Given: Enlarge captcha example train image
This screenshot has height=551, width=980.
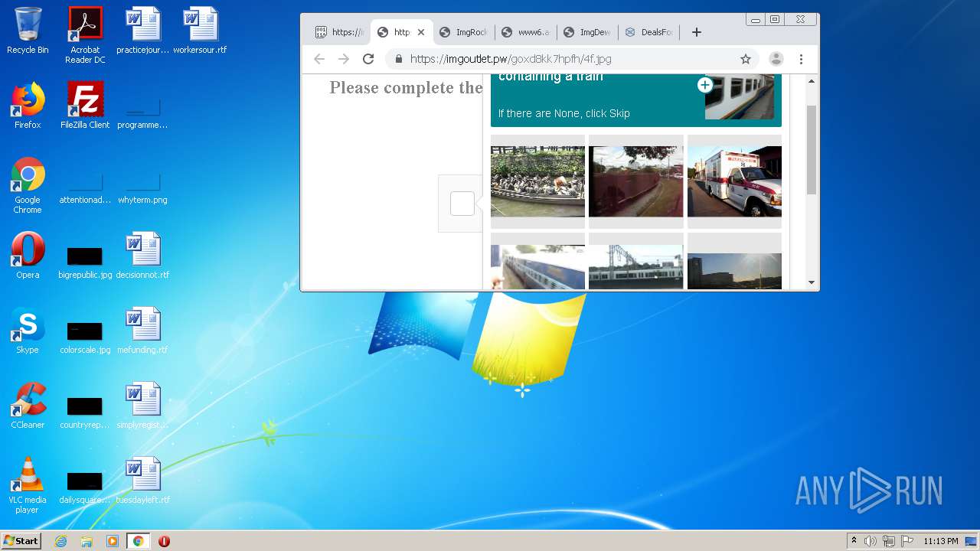Looking at the screenshot, I should pos(705,85).
